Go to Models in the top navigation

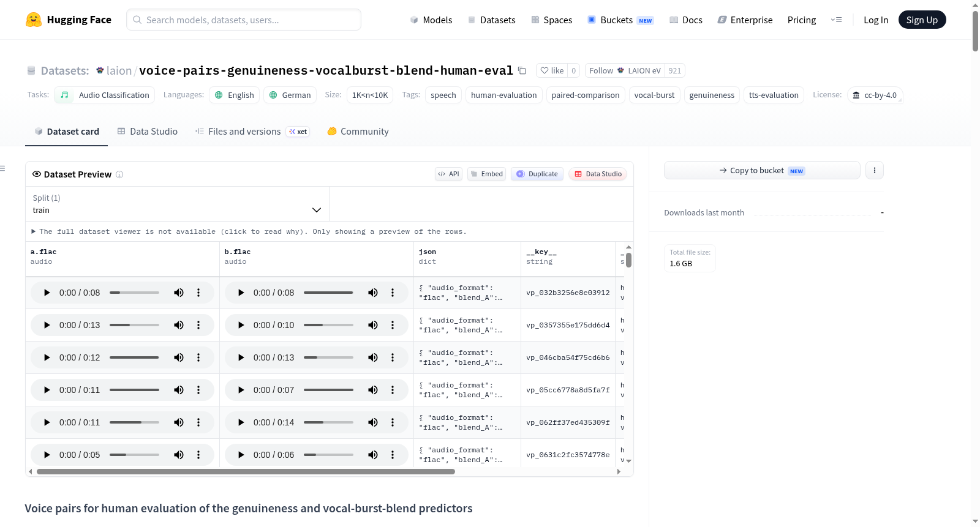431,20
